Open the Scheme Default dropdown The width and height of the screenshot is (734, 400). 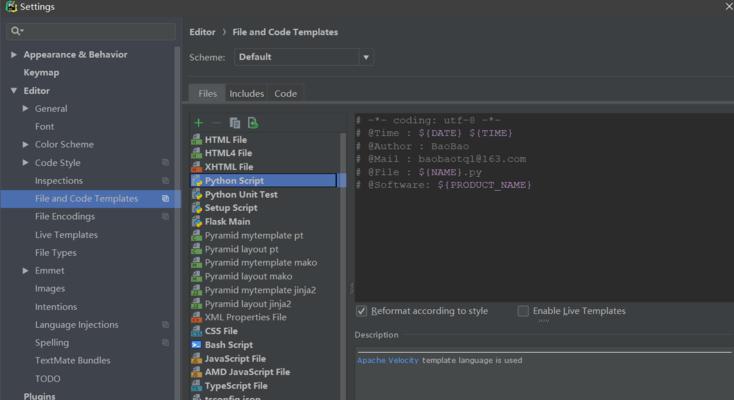coord(303,57)
